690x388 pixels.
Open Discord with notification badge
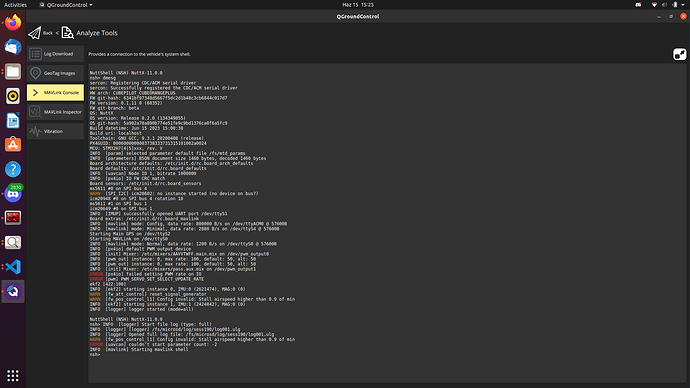tap(13, 194)
